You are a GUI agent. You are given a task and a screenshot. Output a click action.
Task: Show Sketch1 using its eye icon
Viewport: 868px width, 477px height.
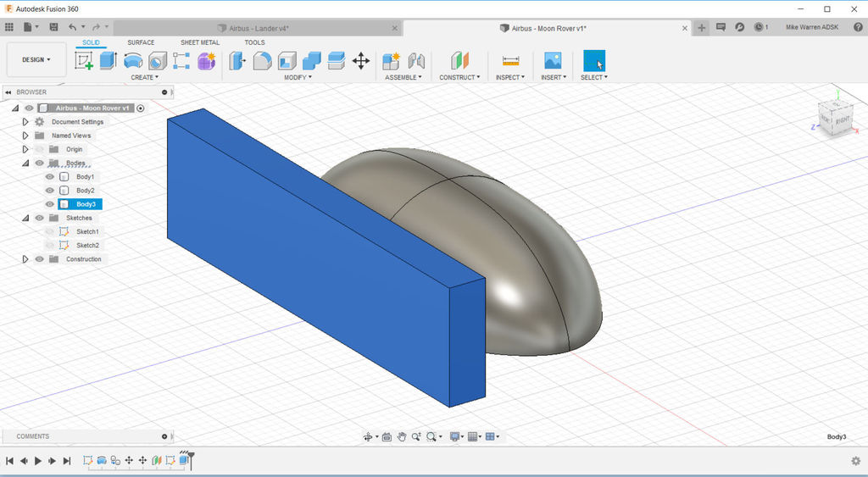click(x=50, y=231)
